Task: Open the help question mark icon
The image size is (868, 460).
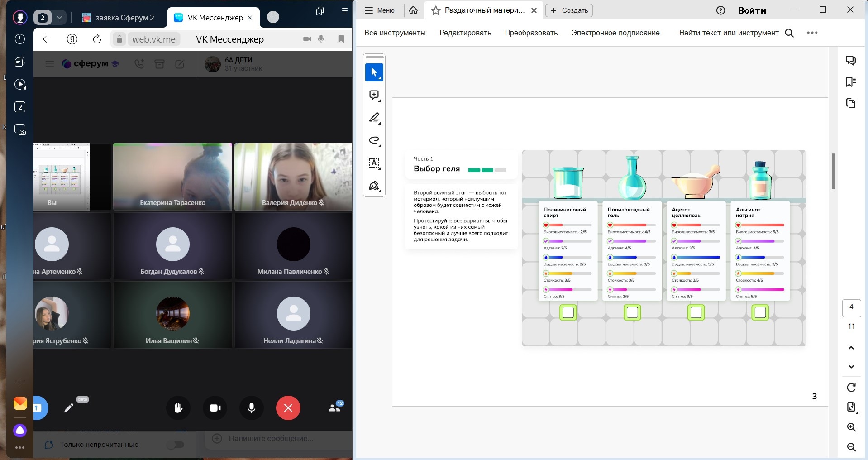Action: (x=721, y=10)
